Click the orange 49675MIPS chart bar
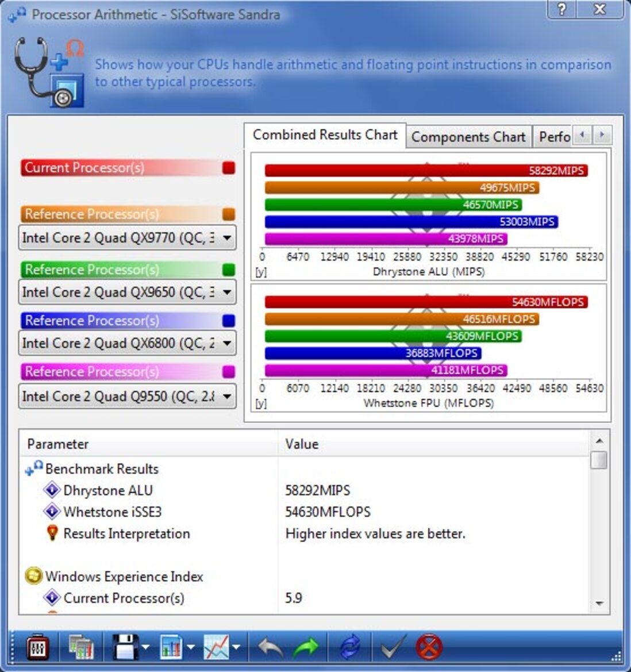The height and width of the screenshot is (672, 631). pyautogui.click(x=402, y=188)
